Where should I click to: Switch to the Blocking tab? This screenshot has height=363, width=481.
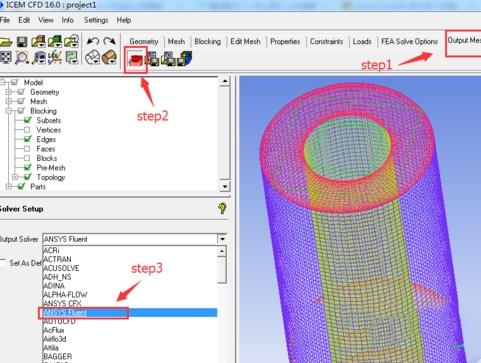click(207, 42)
